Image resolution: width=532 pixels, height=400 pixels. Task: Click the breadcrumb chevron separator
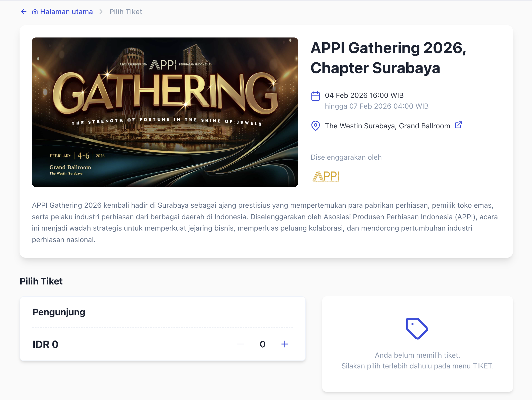click(x=101, y=12)
